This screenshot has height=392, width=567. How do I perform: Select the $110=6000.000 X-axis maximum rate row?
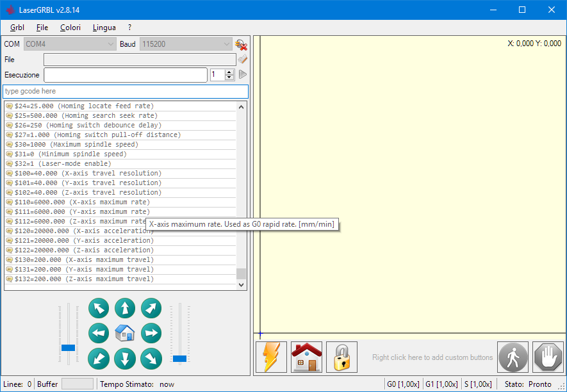click(120, 202)
